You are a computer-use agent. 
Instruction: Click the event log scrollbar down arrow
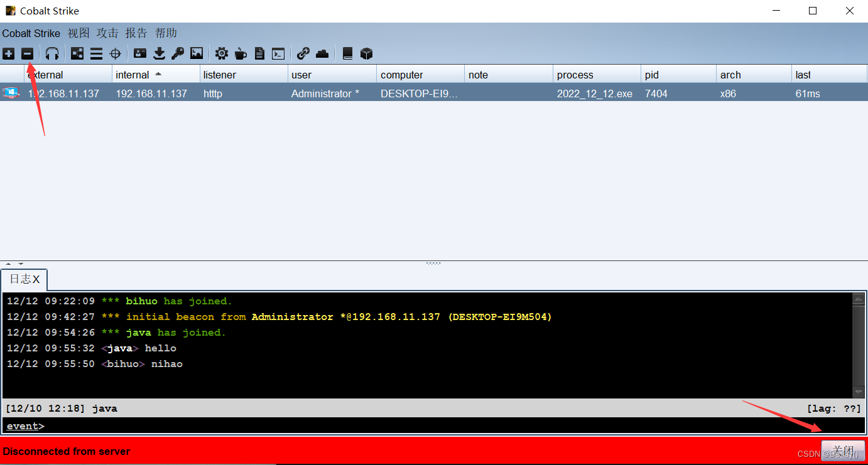click(x=859, y=392)
